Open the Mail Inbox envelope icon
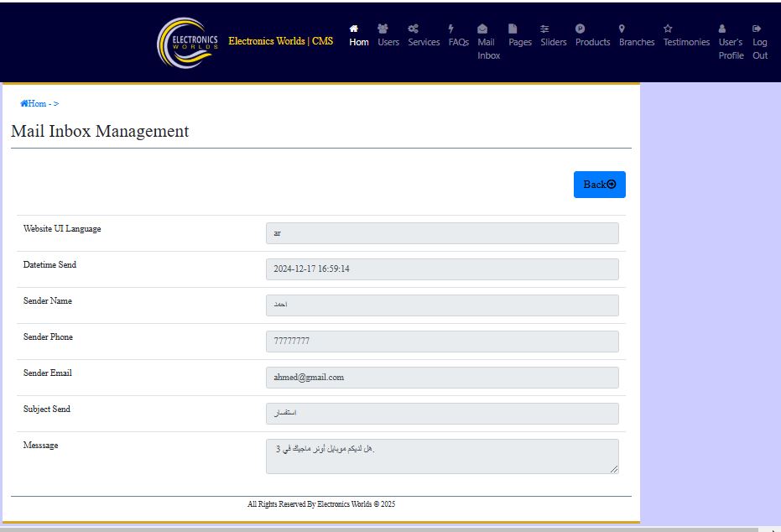This screenshot has height=532, width=781. 482,29
